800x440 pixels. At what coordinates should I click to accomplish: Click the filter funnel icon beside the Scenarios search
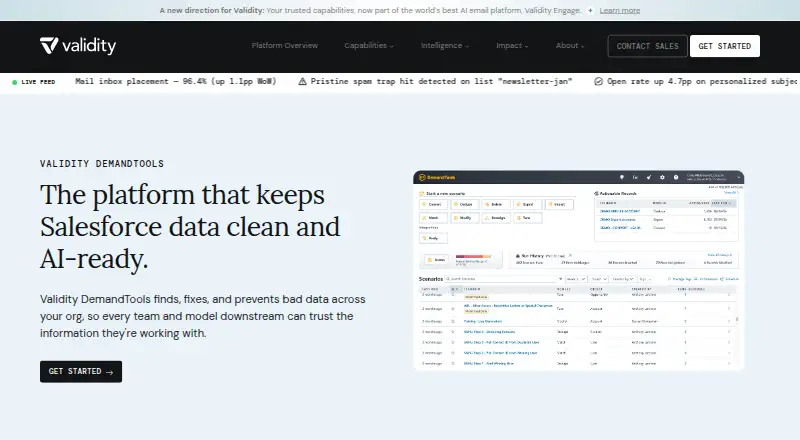pyautogui.click(x=561, y=279)
